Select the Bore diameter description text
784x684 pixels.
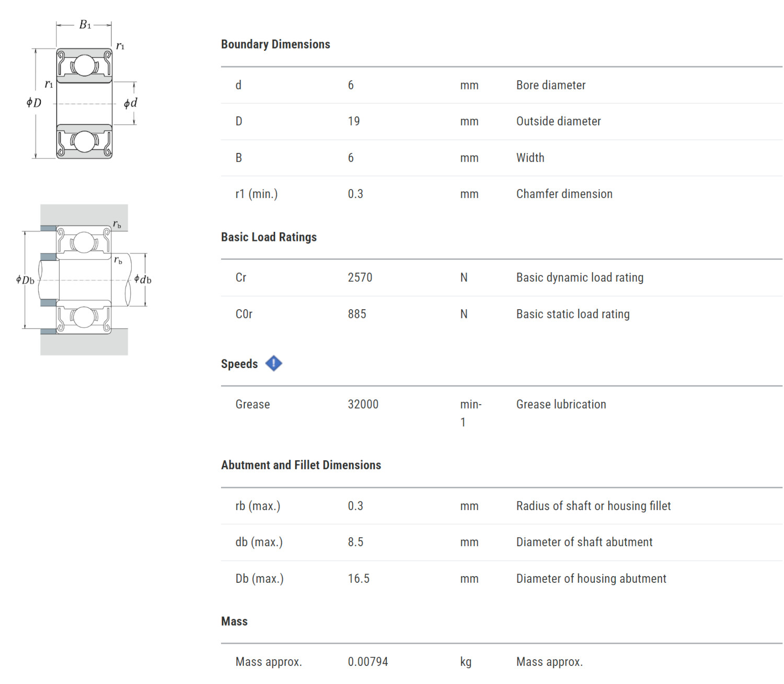[551, 85]
